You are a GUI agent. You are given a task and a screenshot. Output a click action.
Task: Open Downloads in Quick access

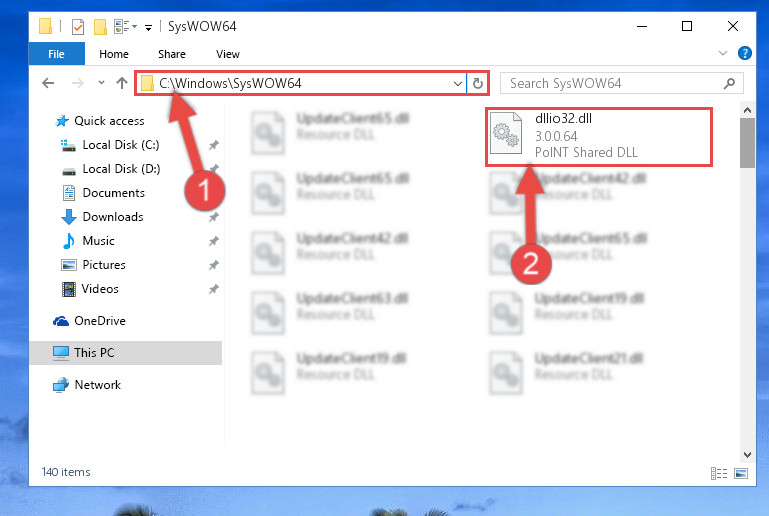click(113, 217)
